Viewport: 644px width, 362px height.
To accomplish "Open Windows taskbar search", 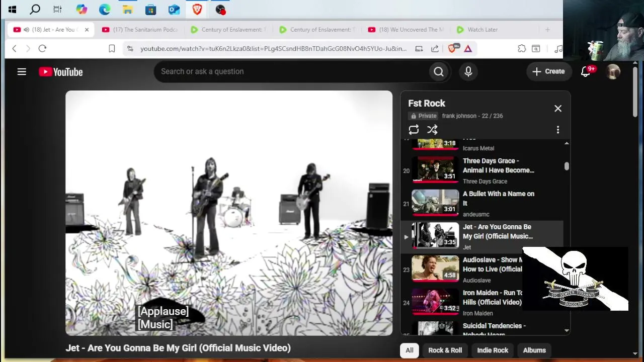I will tap(35, 9).
